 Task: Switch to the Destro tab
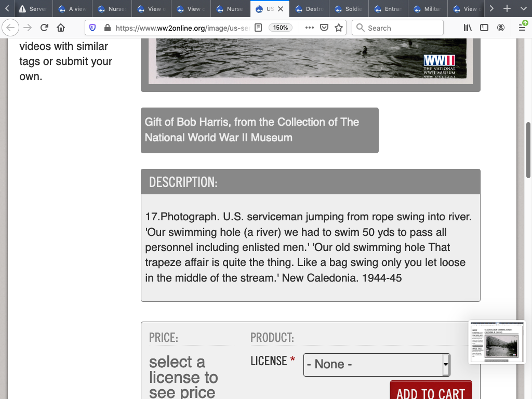click(x=310, y=9)
